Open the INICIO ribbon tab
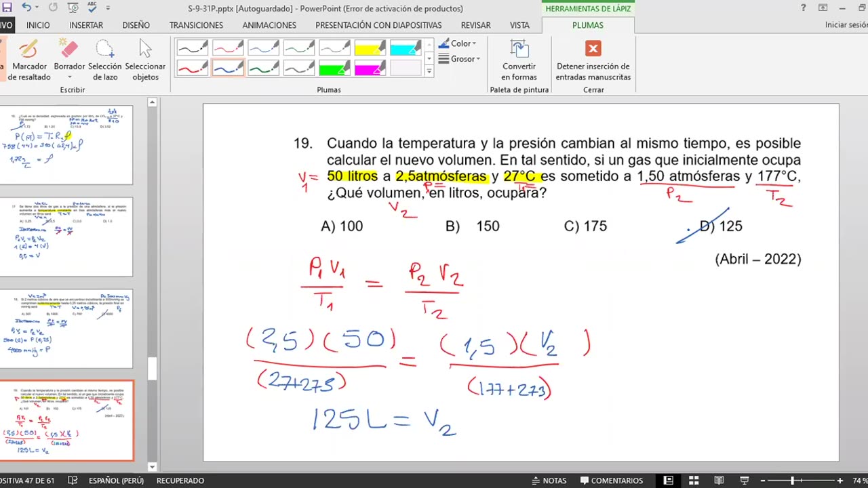Image resolution: width=868 pixels, height=488 pixels. coord(38,25)
